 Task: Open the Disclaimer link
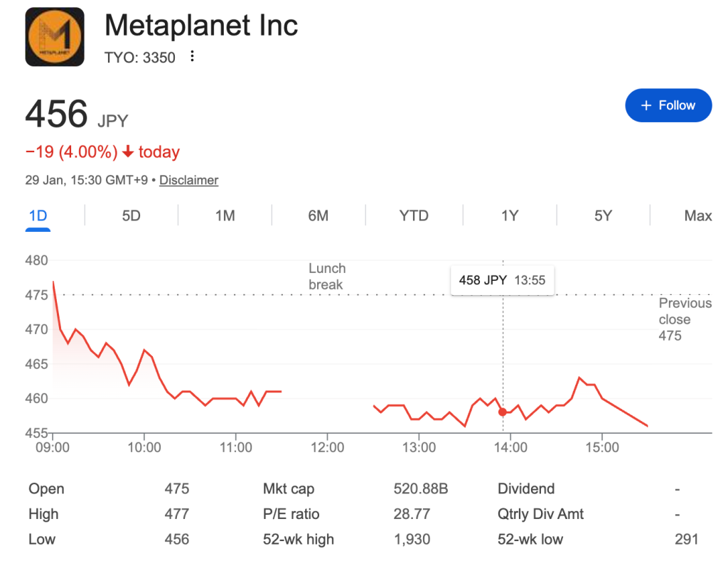(x=188, y=181)
